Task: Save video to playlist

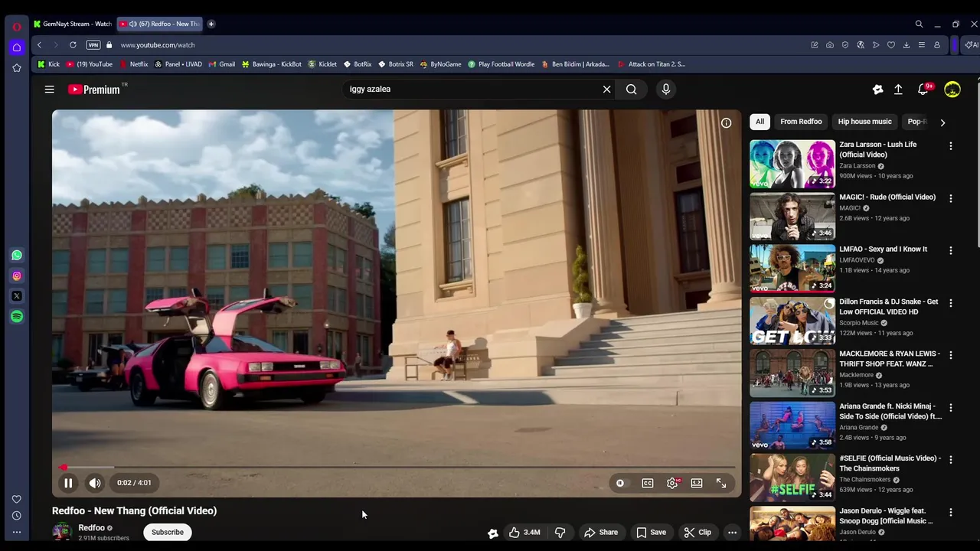Action: click(x=651, y=533)
